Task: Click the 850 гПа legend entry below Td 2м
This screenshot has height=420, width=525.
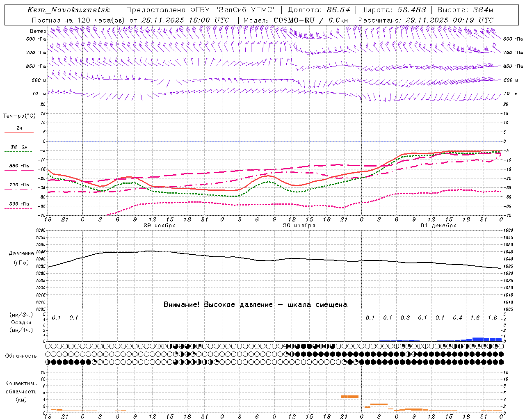Action: tap(19, 167)
